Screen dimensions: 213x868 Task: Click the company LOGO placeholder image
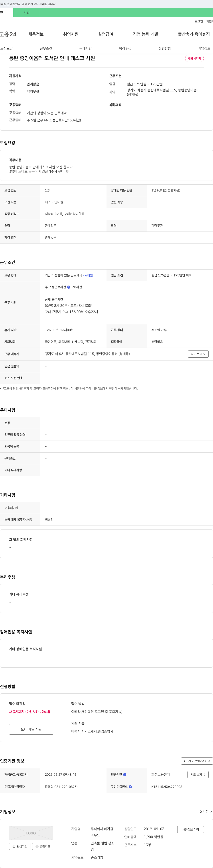point(31,833)
